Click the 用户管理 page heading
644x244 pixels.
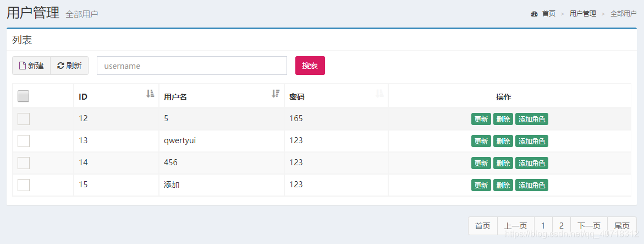(33, 13)
